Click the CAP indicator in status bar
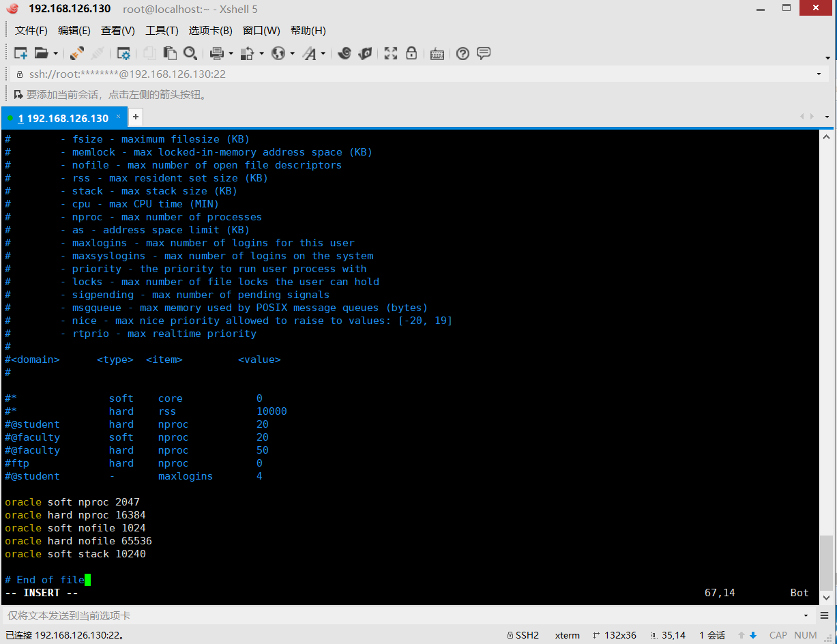The width and height of the screenshot is (837, 644). (x=778, y=635)
